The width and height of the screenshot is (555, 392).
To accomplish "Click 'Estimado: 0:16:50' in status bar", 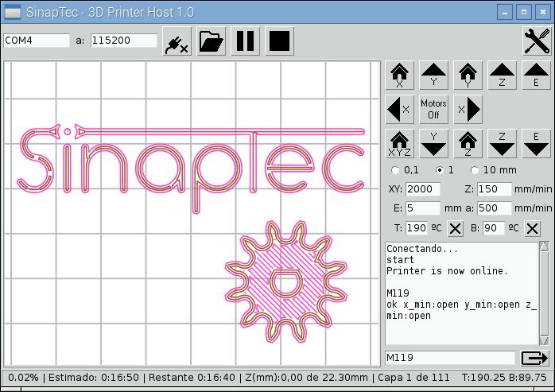I will (x=94, y=378).
